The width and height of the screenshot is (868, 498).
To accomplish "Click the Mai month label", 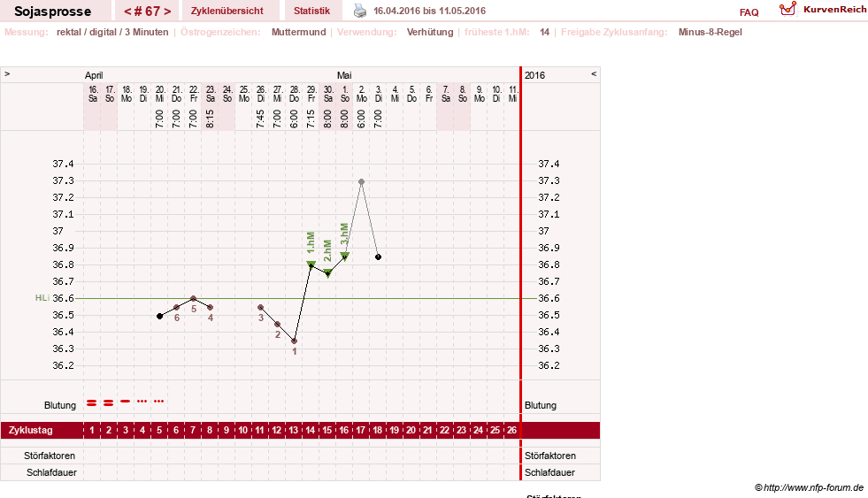I will point(344,75).
